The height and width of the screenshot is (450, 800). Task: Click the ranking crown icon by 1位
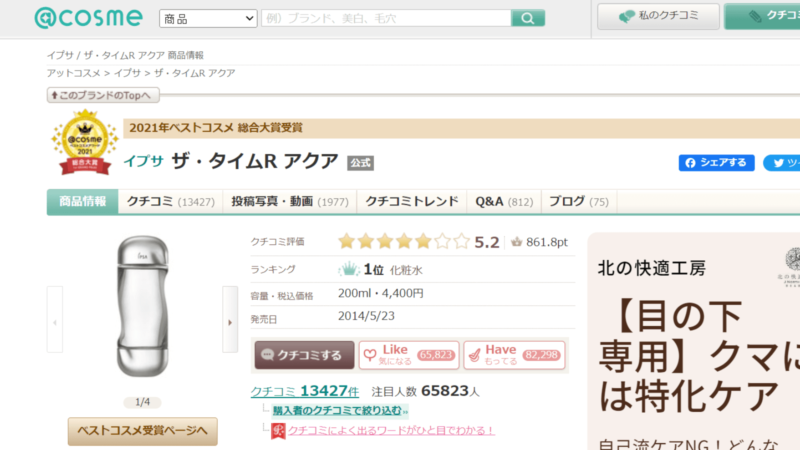[348, 269]
